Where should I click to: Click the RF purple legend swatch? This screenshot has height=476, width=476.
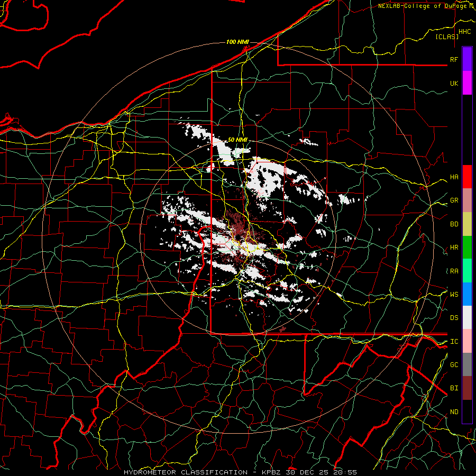tap(467, 59)
